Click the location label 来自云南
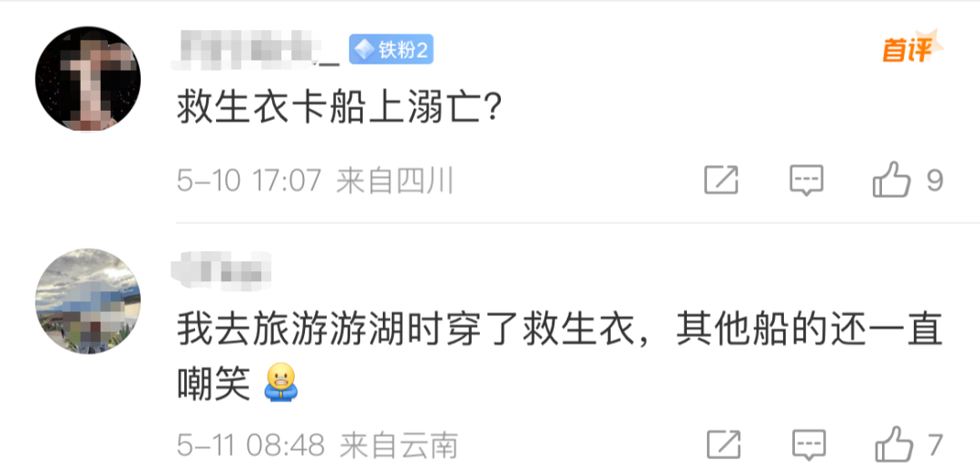 398,446
